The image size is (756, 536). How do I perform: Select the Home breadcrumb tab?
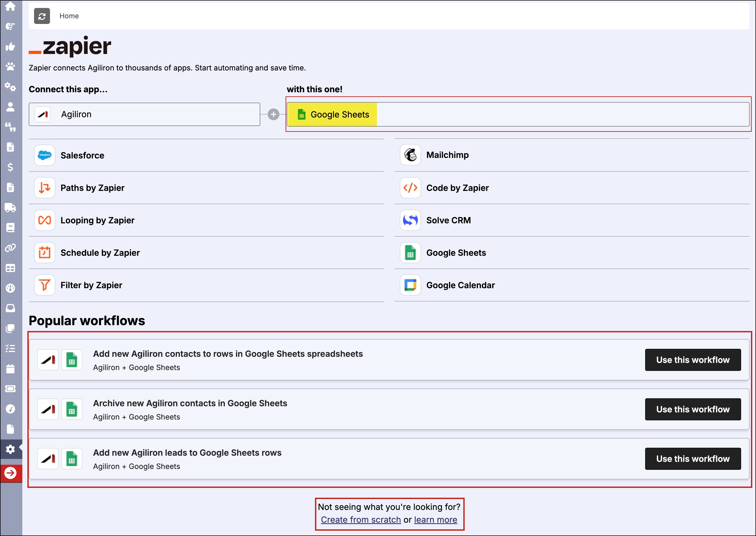tap(69, 16)
